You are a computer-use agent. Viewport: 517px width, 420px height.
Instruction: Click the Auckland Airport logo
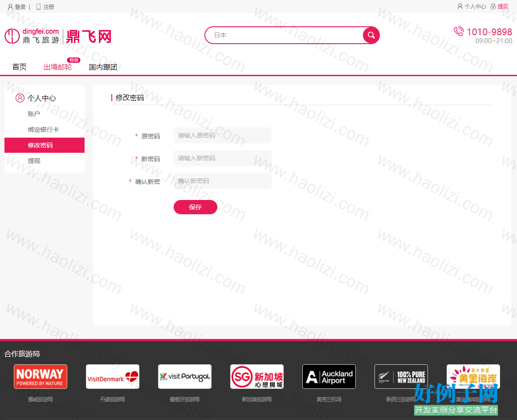(x=329, y=376)
